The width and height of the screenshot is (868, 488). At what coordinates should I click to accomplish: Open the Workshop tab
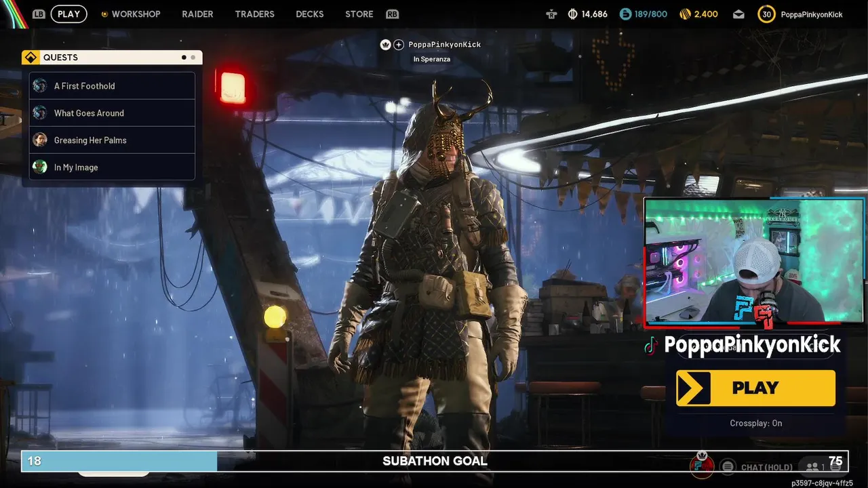[136, 14]
